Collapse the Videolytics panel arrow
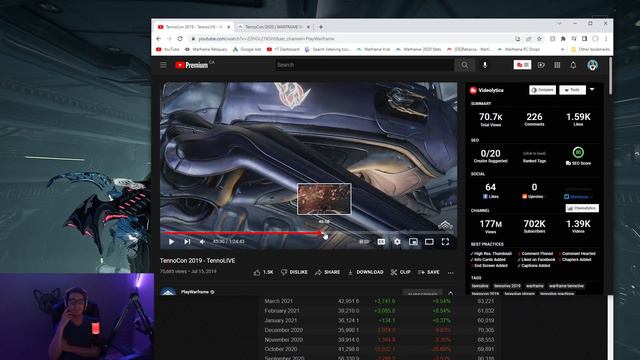 point(592,89)
